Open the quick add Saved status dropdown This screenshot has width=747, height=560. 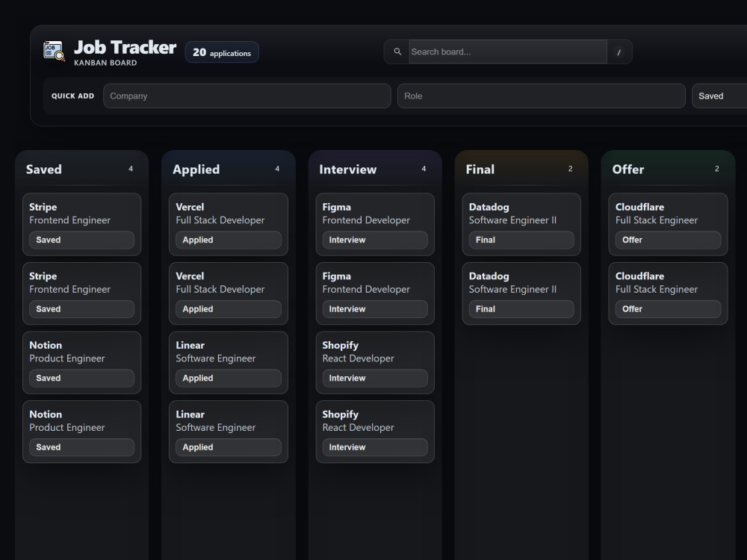point(719,96)
